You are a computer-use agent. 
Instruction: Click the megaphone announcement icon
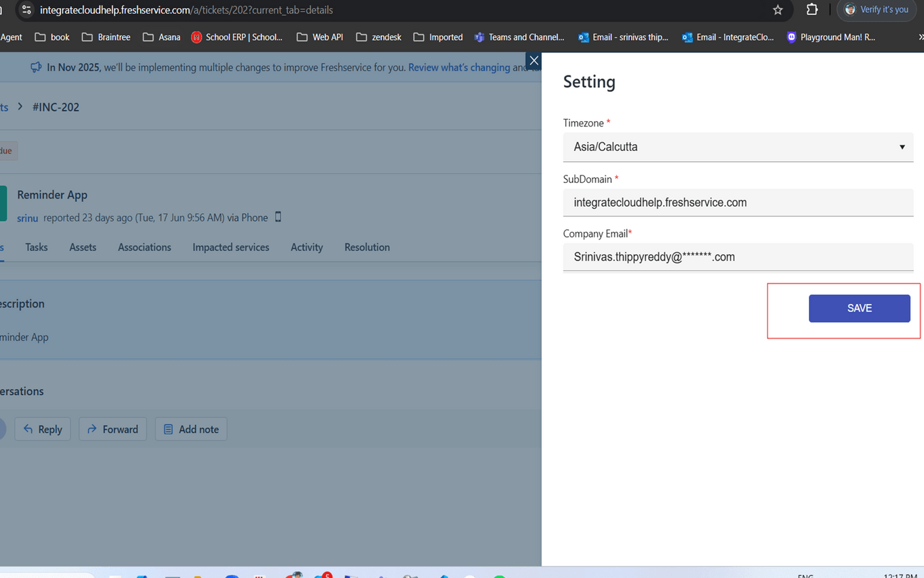[36, 67]
